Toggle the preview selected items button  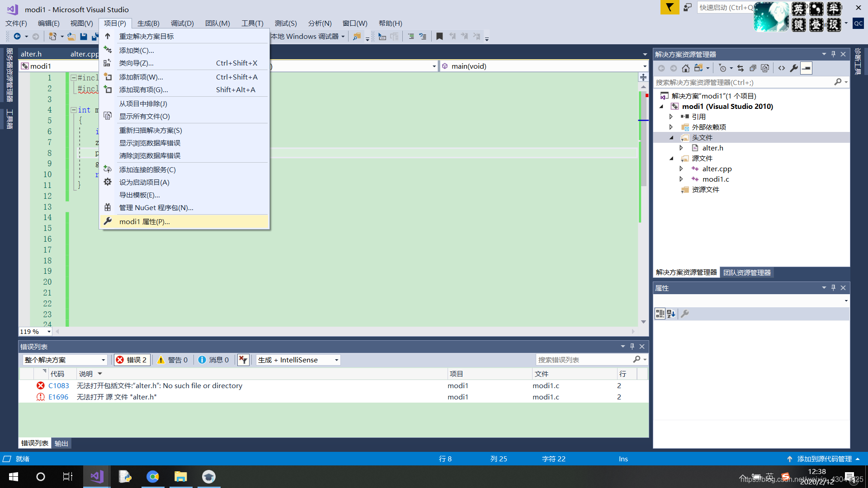[807, 68]
